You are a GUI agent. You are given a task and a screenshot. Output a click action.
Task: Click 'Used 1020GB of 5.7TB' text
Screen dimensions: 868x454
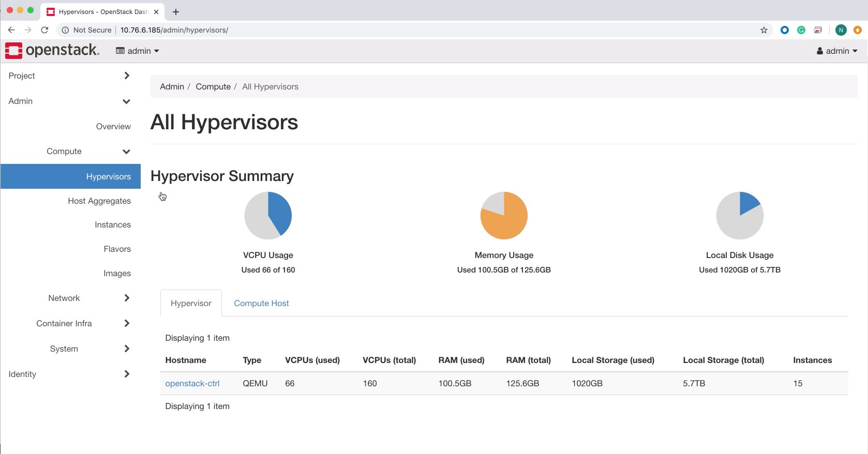(740, 269)
